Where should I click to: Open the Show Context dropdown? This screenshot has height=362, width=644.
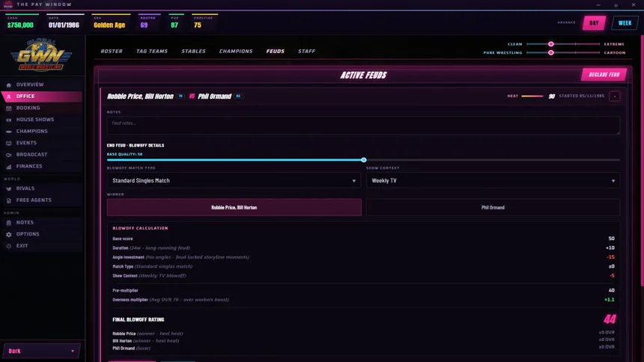click(493, 180)
